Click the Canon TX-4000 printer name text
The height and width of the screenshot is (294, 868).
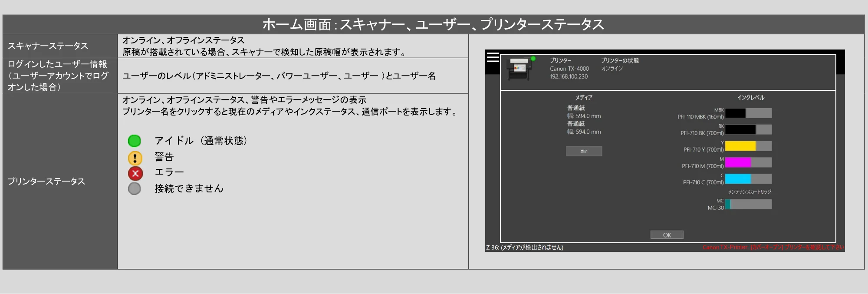click(569, 69)
